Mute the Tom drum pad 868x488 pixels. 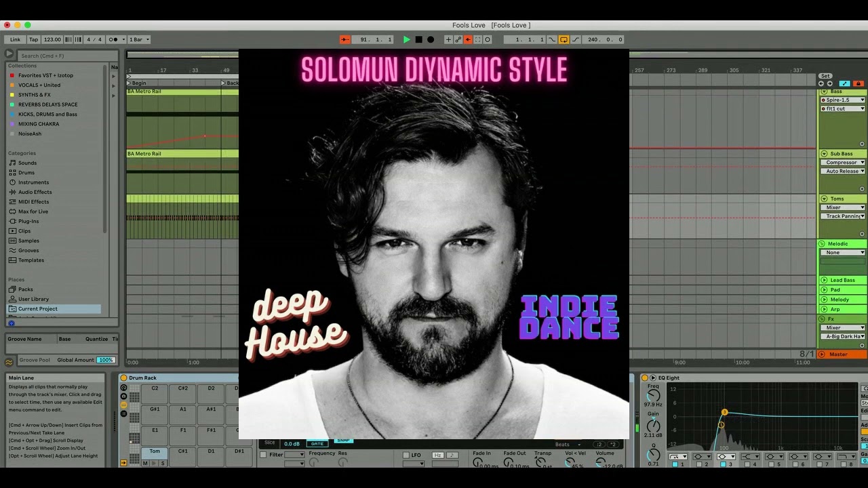tap(145, 463)
